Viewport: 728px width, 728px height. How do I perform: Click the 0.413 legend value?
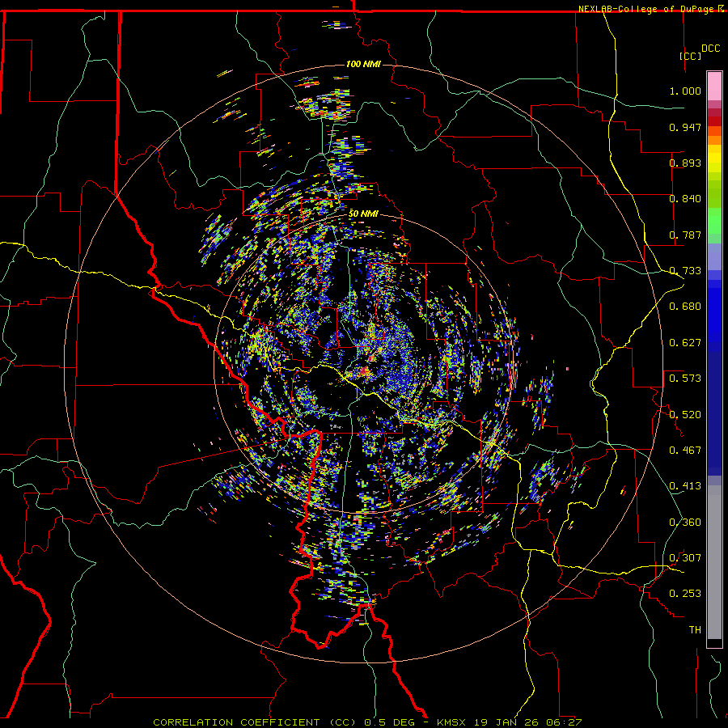pyautogui.click(x=685, y=486)
